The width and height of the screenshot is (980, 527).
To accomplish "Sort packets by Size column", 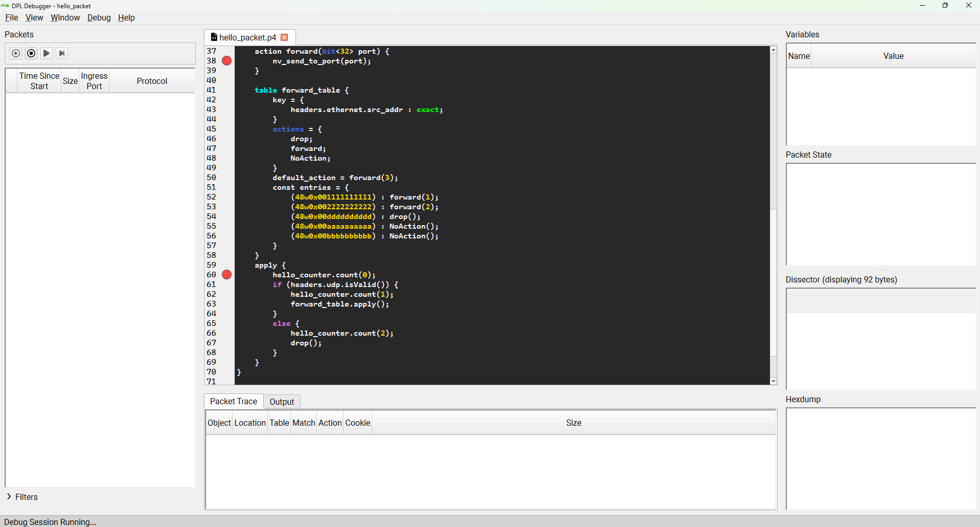I will tap(70, 81).
